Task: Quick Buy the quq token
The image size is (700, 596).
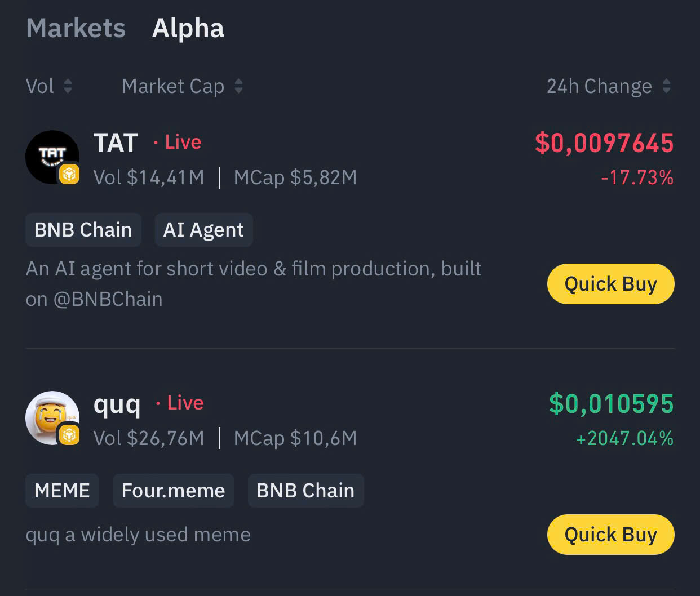Action: click(610, 534)
